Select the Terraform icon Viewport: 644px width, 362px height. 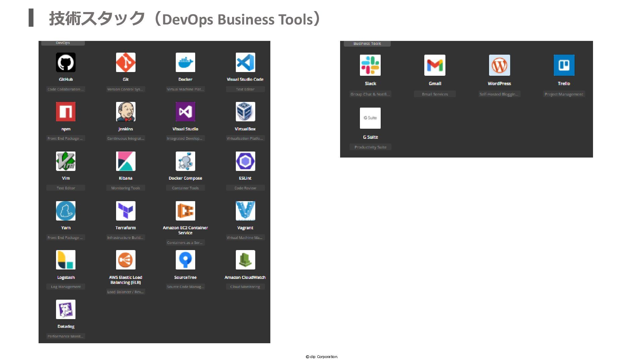coord(126,211)
